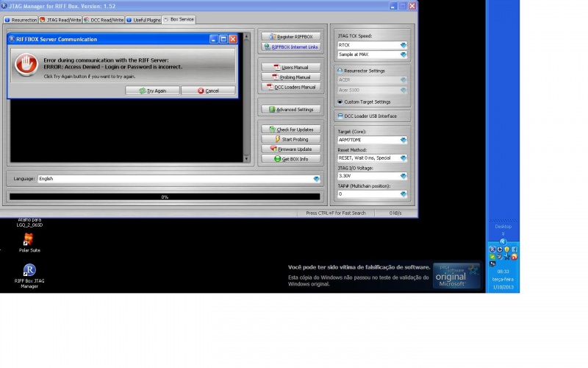The height and width of the screenshot is (368, 588).
Task: Open the Target (Core) ARM7TDMI dropdown
Action: click(x=403, y=140)
